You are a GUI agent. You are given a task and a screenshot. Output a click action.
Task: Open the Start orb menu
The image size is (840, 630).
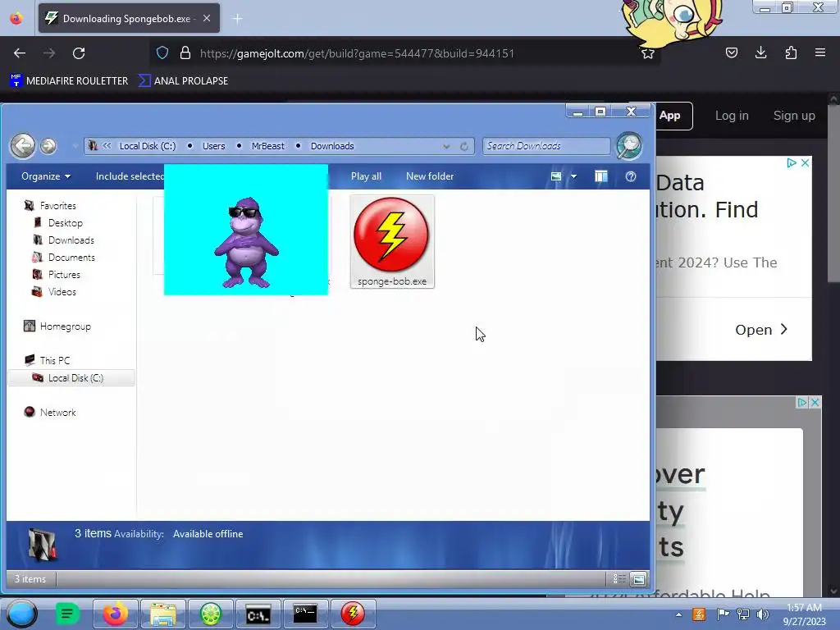(21, 614)
